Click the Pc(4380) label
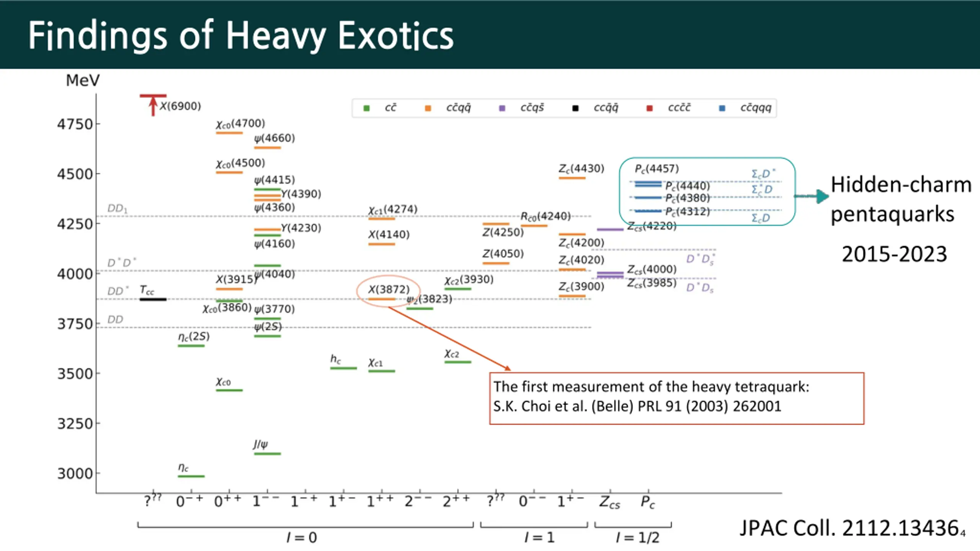The image size is (980, 551). [688, 198]
